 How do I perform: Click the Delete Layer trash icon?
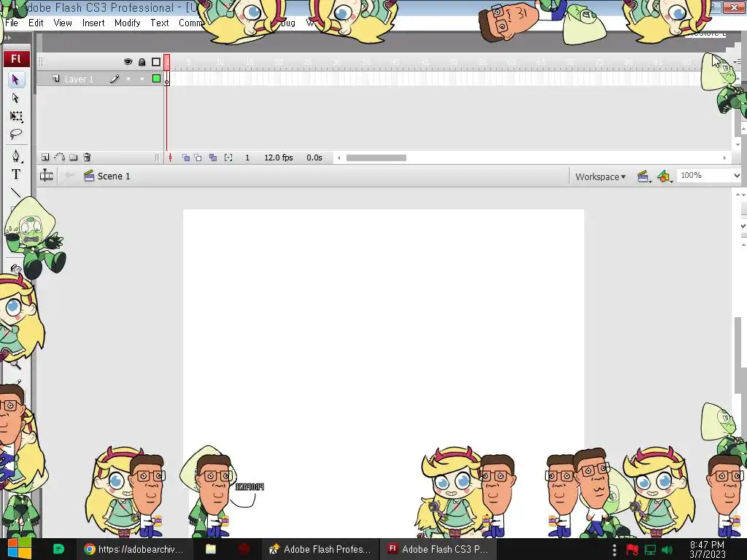coord(88,157)
